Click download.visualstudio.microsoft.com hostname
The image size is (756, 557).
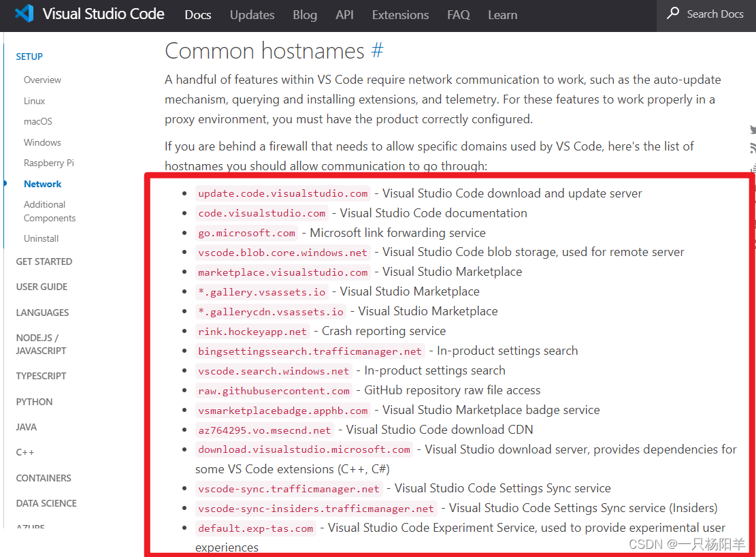click(304, 450)
